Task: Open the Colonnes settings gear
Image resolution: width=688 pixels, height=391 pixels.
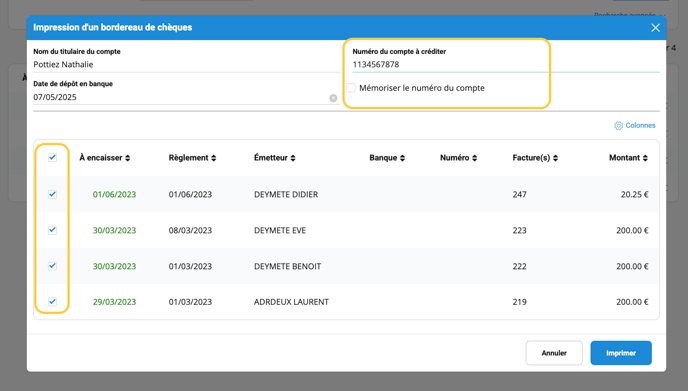Action: (618, 126)
